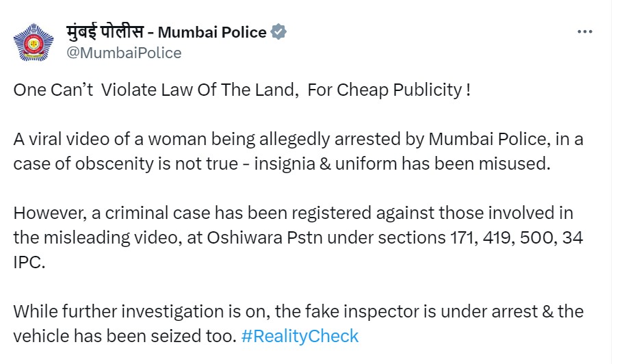Open the @MumbaiPolice handle link
Viewport: 626px width, 364px height.
click(x=123, y=53)
